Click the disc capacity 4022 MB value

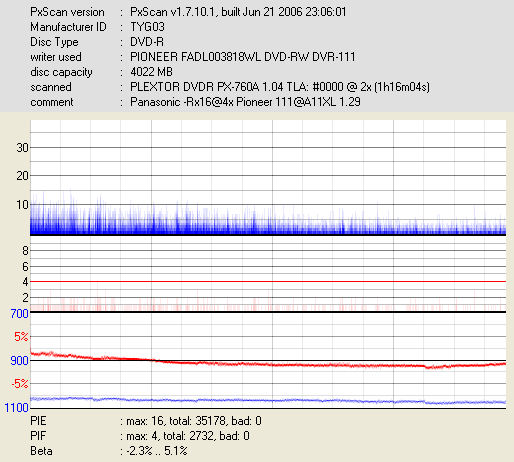coord(151,72)
